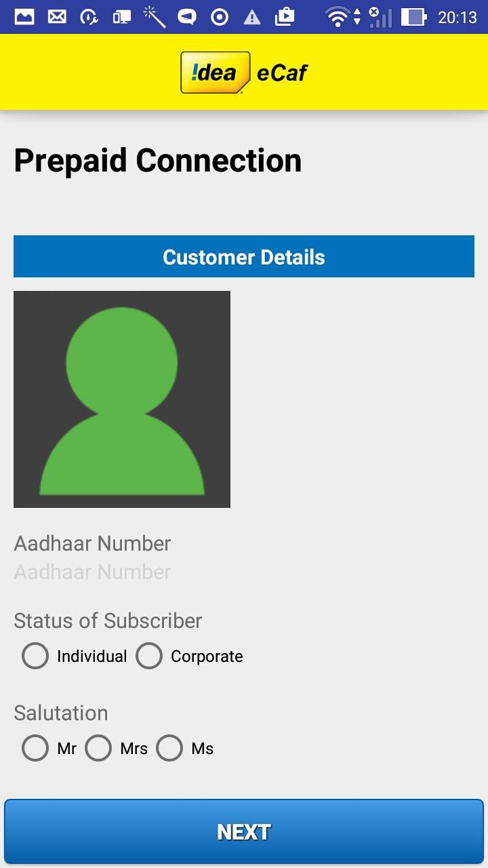Tap the customer photo placeholder
Viewport: 488px width, 868px height.
point(122,399)
